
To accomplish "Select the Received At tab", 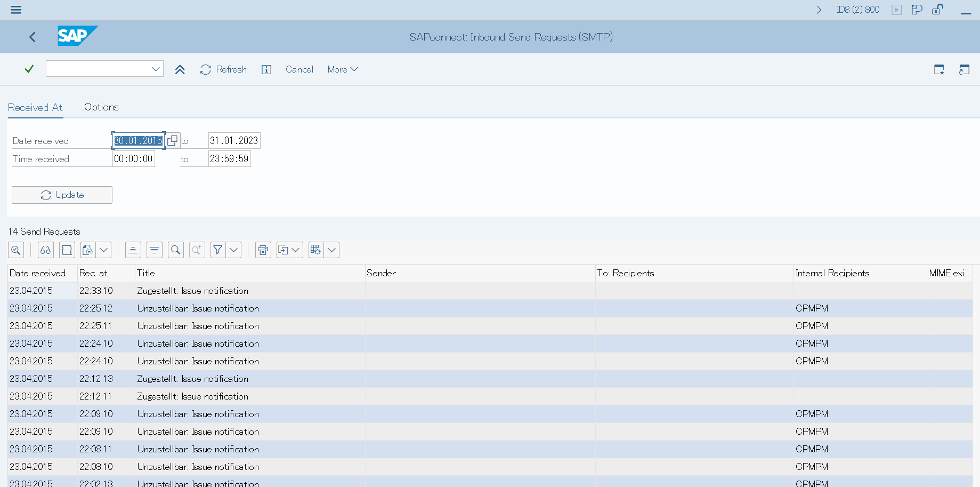I will 35,107.
